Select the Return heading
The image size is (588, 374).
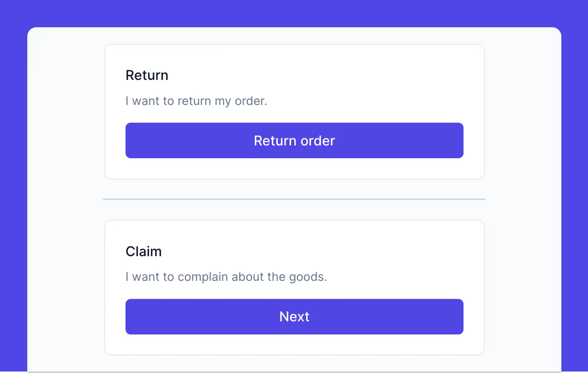[x=147, y=75]
